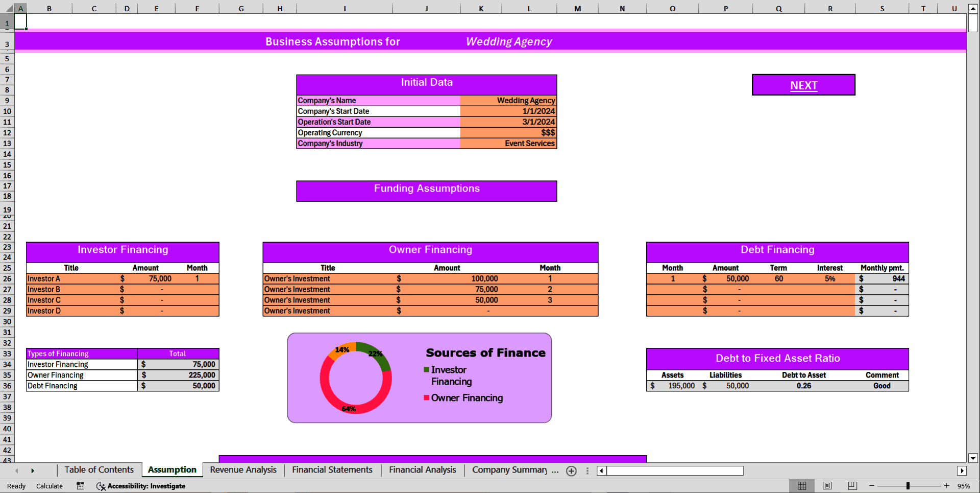Switch to the Revenue Analysis tab

(x=243, y=470)
